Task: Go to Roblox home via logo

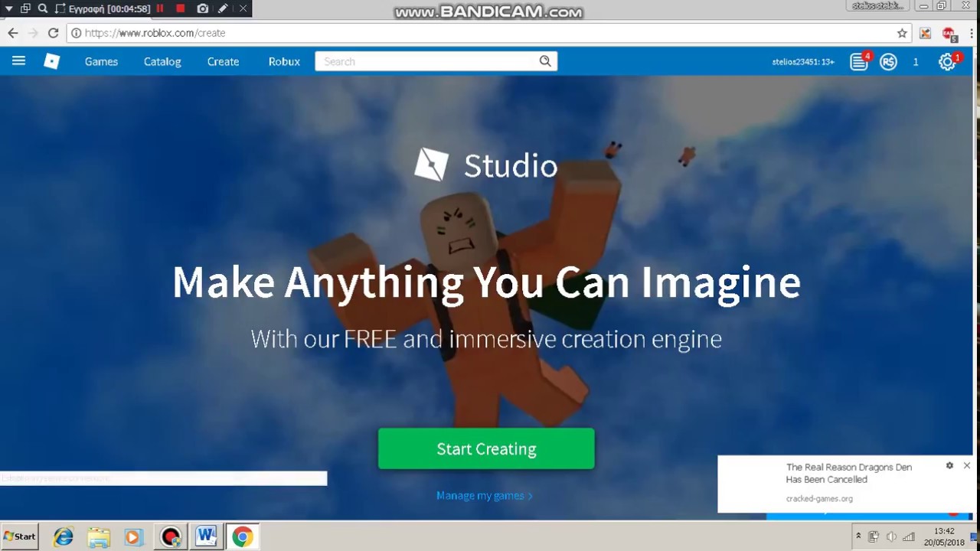Action: [x=51, y=61]
